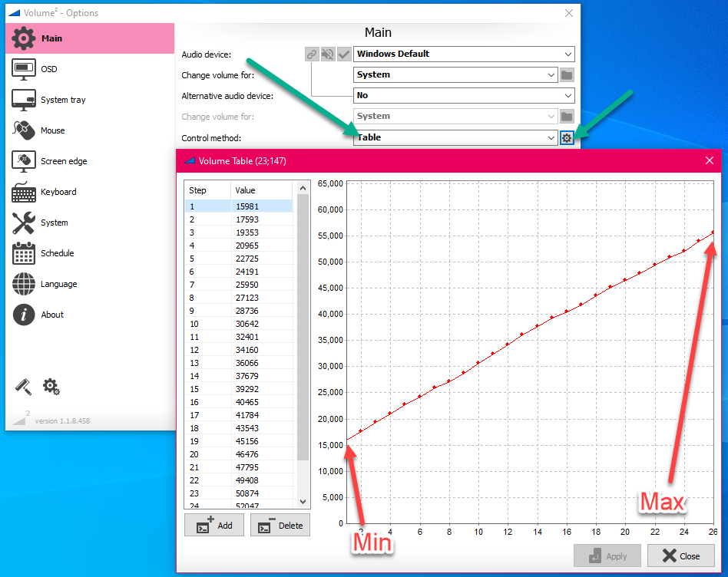The width and height of the screenshot is (728, 577).
Task: Select the value 37679 in step 14
Action: click(247, 376)
